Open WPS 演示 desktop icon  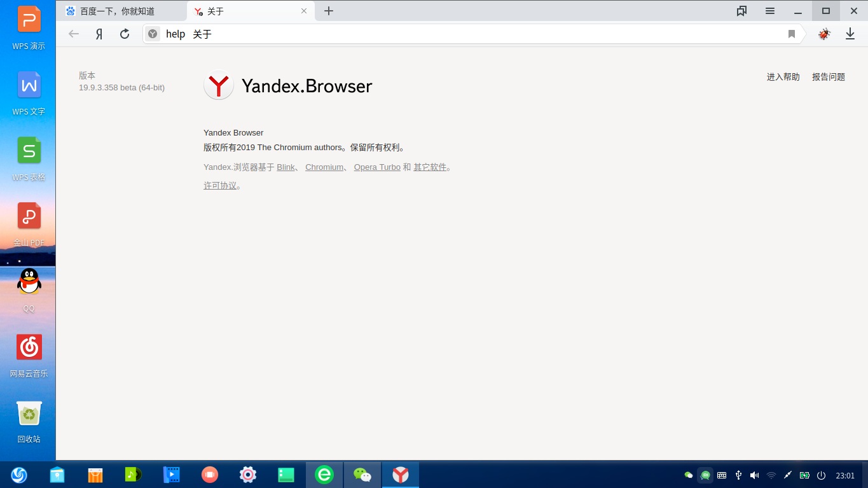[x=29, y=28]
